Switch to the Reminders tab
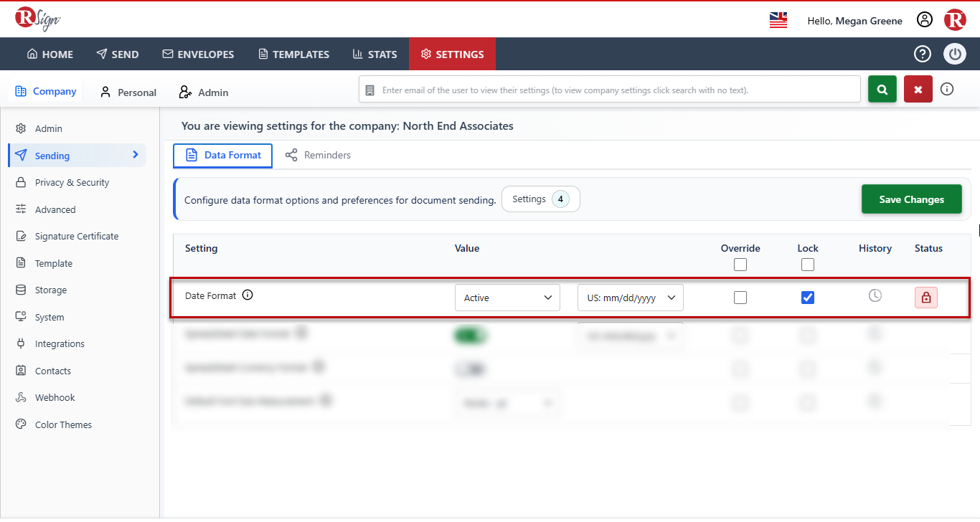 318,155
